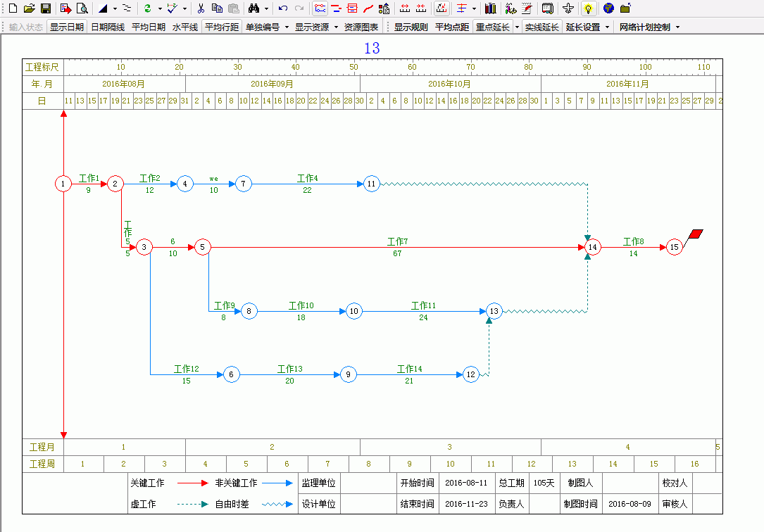Click the compress-spacing red arrows icon

[422, 8]
